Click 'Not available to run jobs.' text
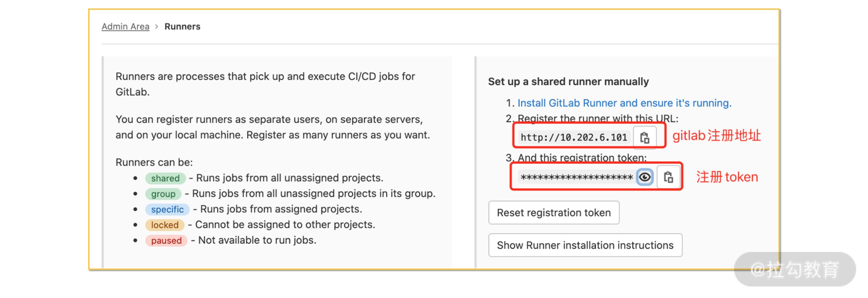This screenshot has height=298, width=868. 257,240
